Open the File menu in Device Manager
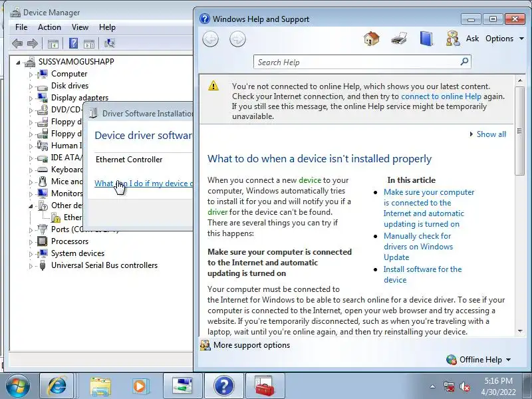This screenshot has width=532, height=399. [x=21, y=27]
